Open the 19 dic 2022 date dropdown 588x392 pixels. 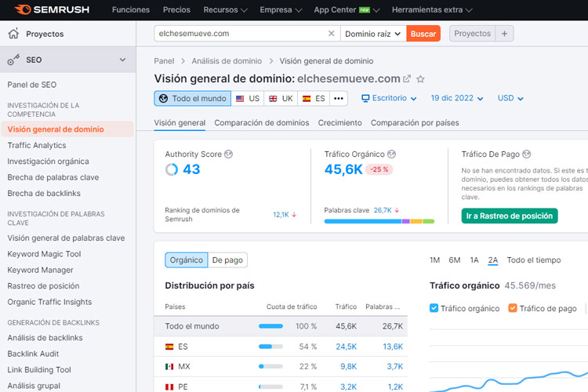(x=457, y=98)
